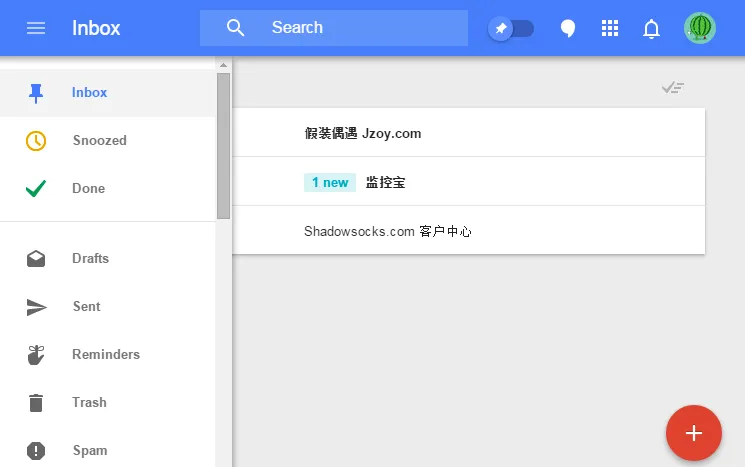Click the sweep mark-all-done icon
The width and height of the screenshot is (745, 467).
pos(673,88)
